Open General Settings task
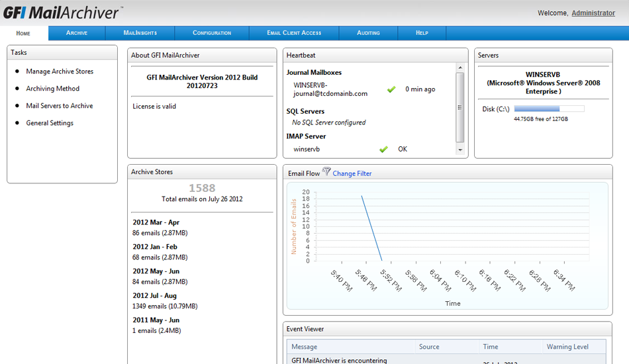 click(x=50, y=123)
